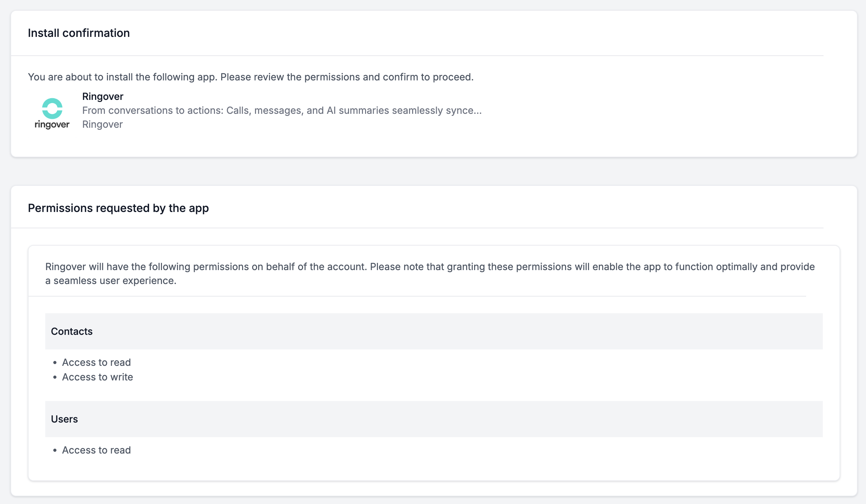
Task: Select the Contacts permission group header
Action: [x=434, y=331]
